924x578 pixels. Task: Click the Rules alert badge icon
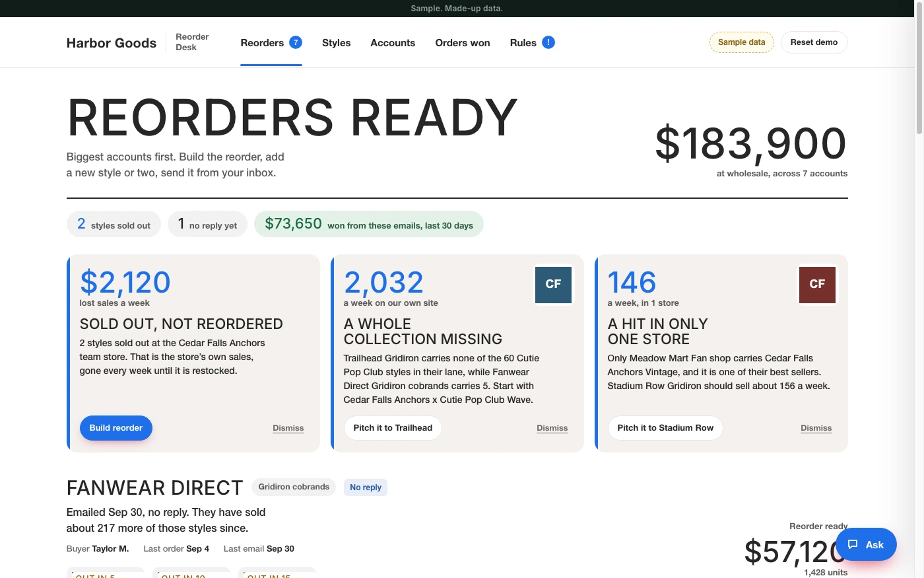coord(548,42)
